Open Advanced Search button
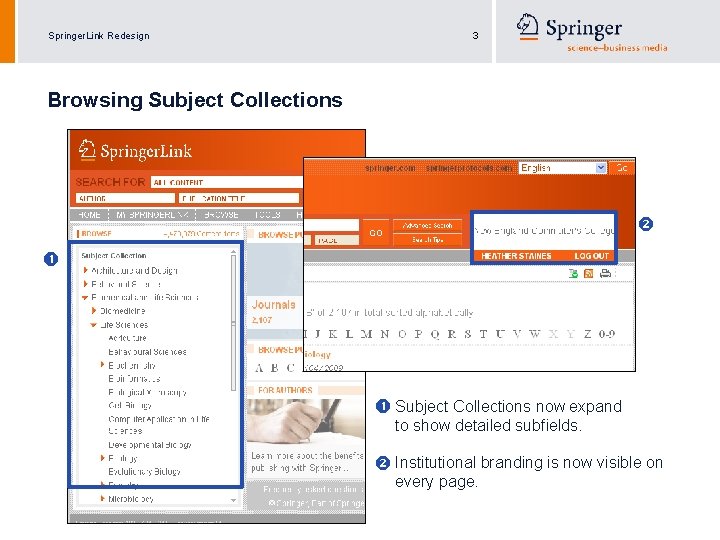720x540 pixels. pyautogui.click(x=427, y=225)
